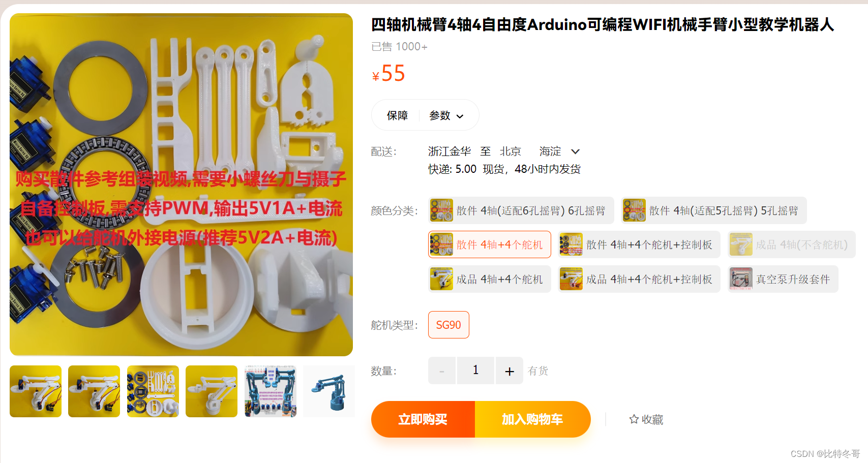Select 散件 4轴(适配6孔摇臂) option

click(x=521, y=210)
